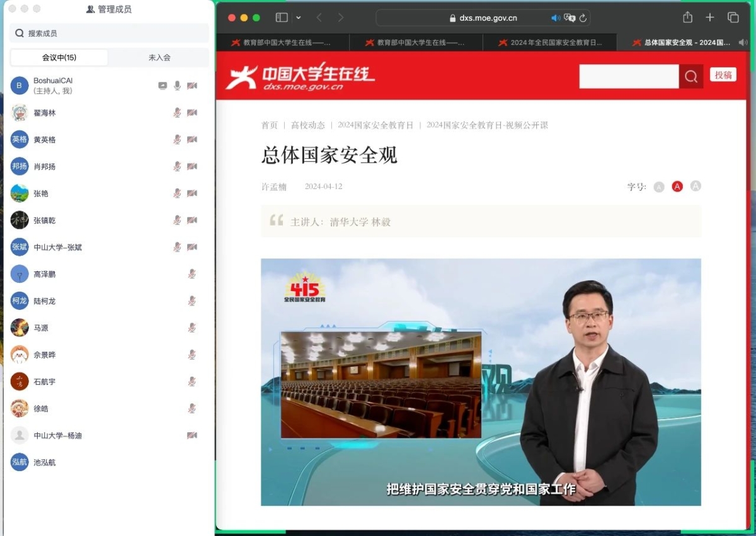Open the 高校动态 breadcrumb link
Image resolution: width=756 pixels, height=536 pixels.
(307, 125)
